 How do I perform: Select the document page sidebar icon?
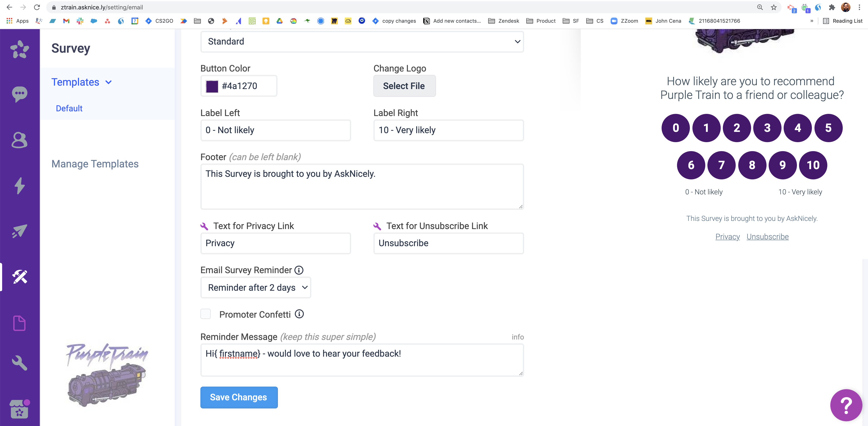coord(19,323)
